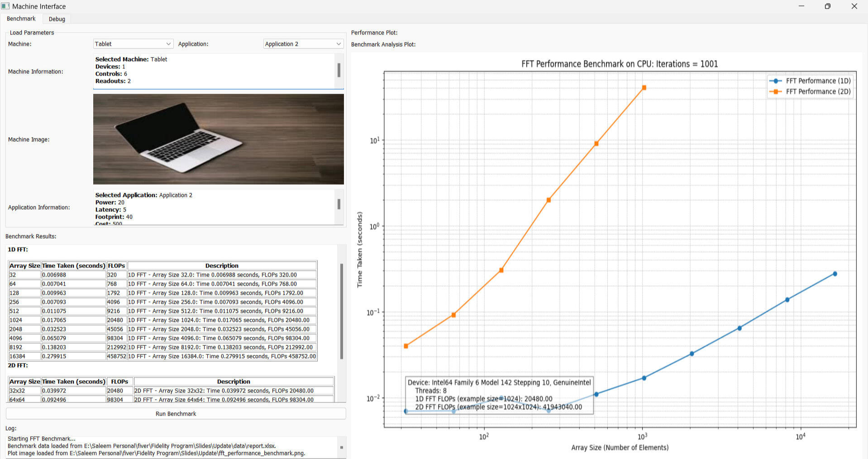Minimize the Machine Interface window
The image size is (868, 459).
pos(801,6)
